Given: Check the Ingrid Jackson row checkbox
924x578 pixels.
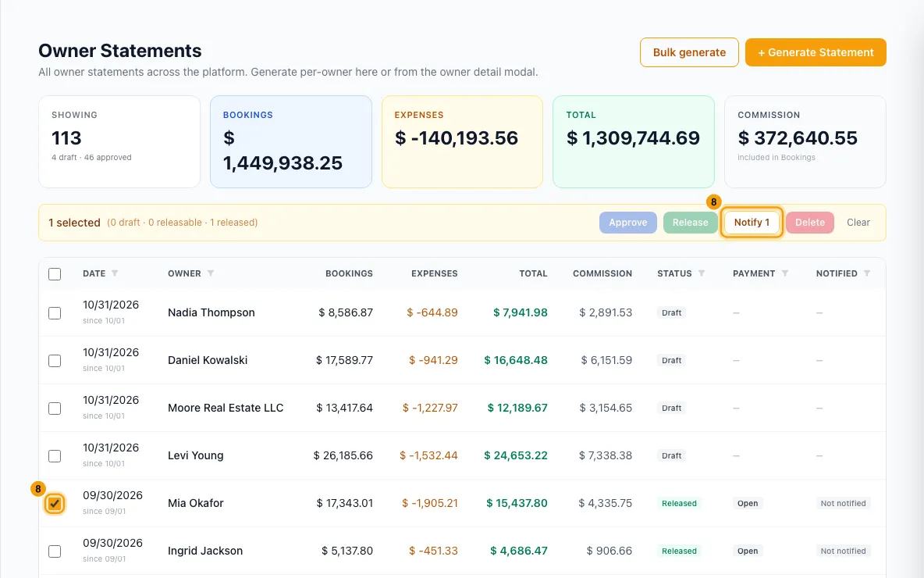Looking at the screenshot, I should (x=55, y=551).
